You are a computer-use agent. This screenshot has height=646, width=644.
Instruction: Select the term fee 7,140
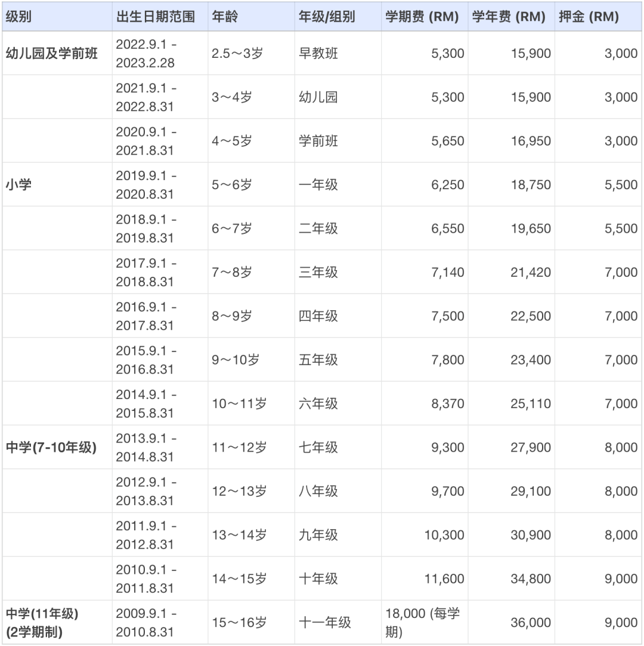click(425, 273)
